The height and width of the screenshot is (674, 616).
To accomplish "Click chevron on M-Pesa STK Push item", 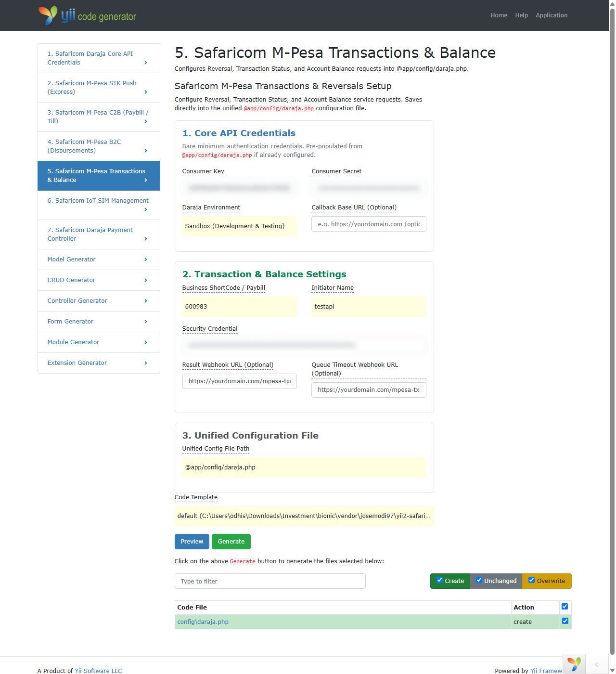I will click(146, 92).
